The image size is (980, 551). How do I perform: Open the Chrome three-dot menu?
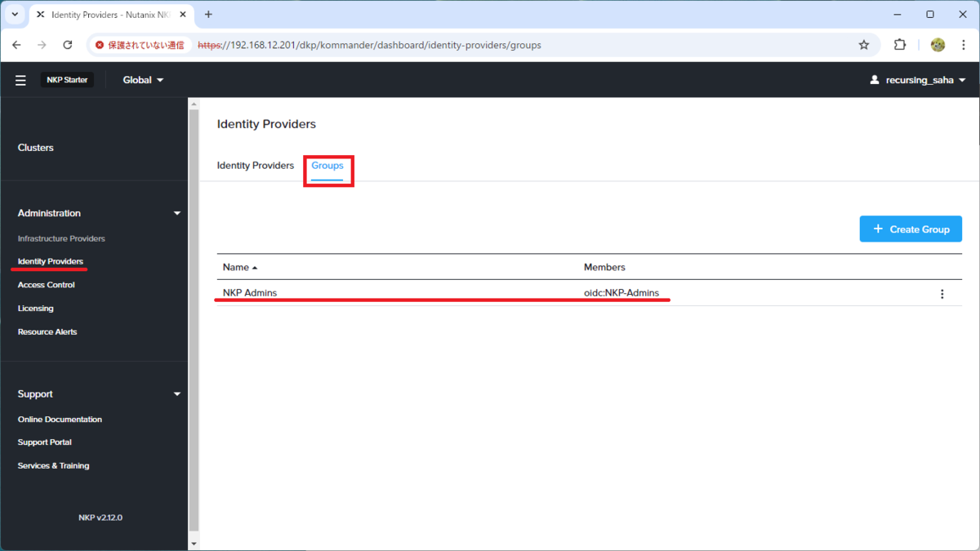963,45
